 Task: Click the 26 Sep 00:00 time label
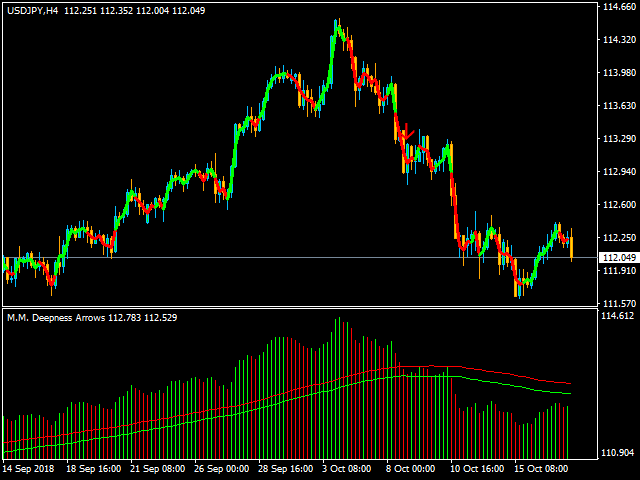pyautogui.click(x=221, y=467)
